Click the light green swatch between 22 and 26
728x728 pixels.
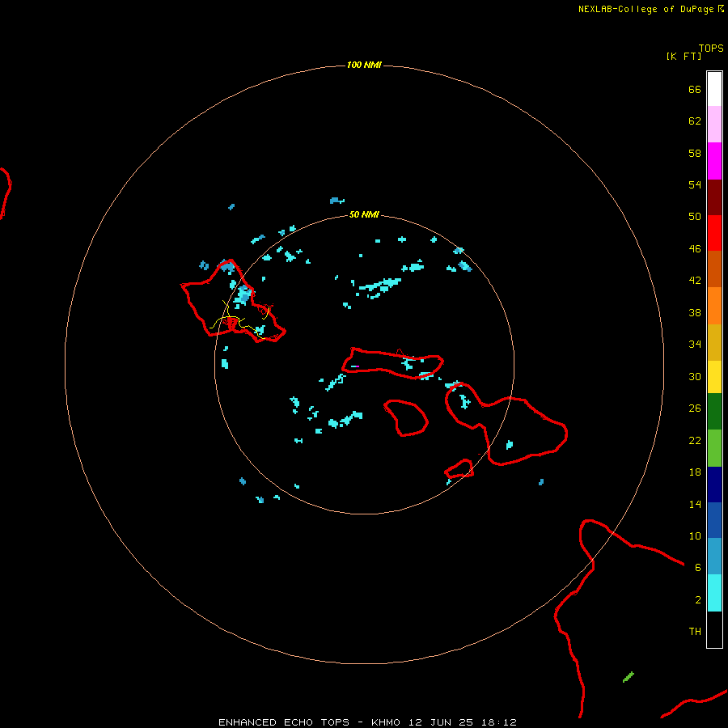[714, 447]
